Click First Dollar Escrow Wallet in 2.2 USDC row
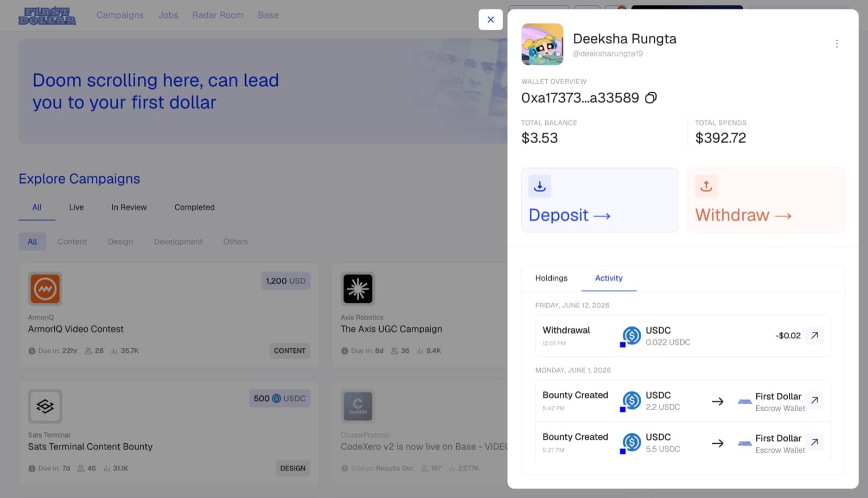The width and height of the screenshot is (868, 498). click(x=771, y=401)
